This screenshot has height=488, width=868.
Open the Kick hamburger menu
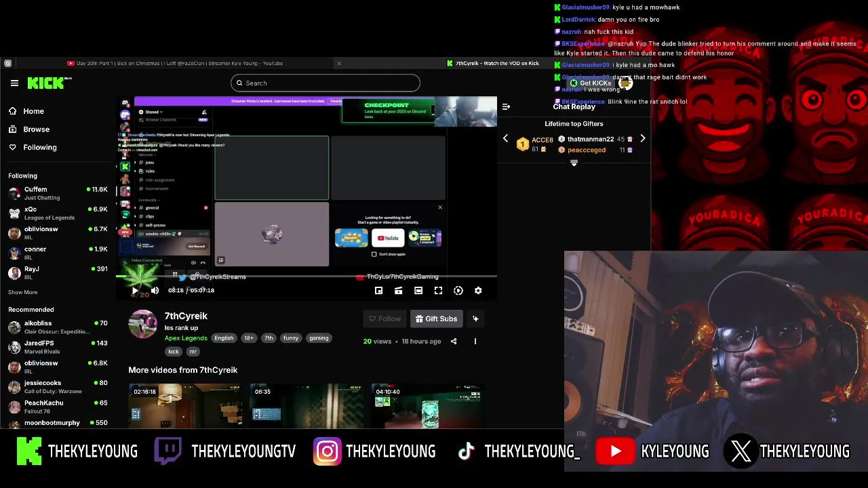click(14, 83)
